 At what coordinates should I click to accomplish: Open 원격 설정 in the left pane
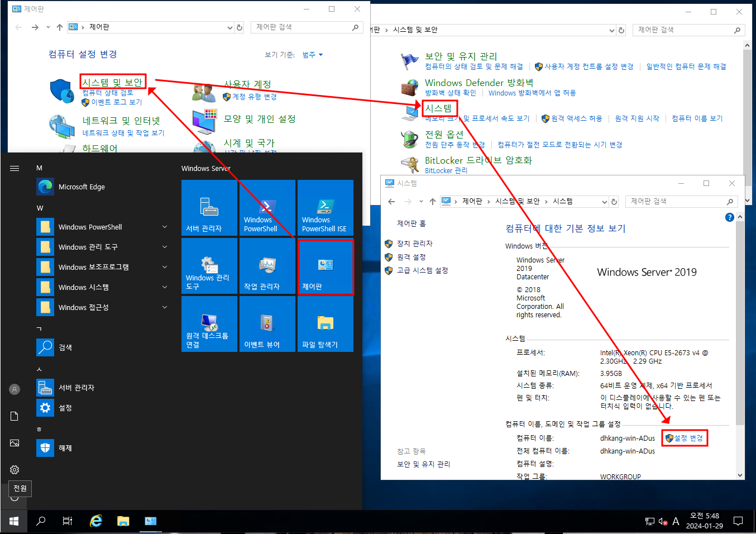pos(412,257)
